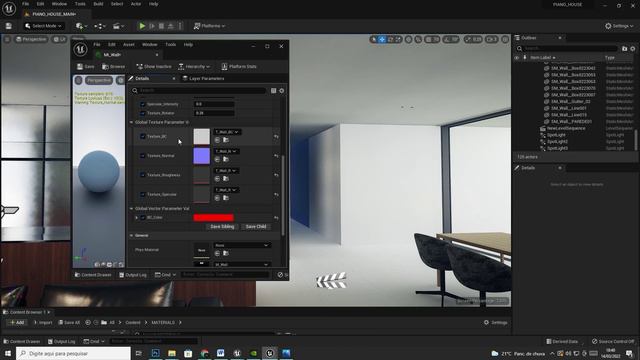The height and width of the screenshot is (360, 640).
Task: Browse to Texture_Specular asset folder icon
Action: point(226,198)
